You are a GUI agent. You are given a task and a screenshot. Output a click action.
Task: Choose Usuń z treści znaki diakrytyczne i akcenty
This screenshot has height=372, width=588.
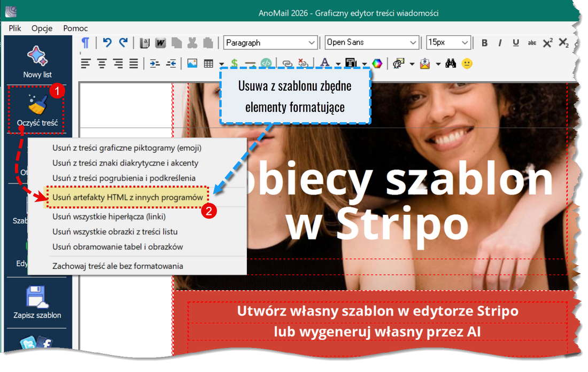coord(125,162)
